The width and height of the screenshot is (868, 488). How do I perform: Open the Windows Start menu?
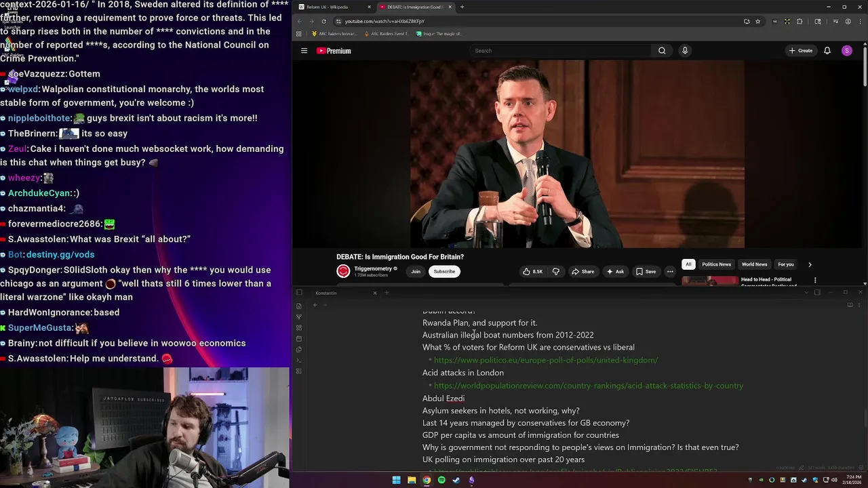396,481
